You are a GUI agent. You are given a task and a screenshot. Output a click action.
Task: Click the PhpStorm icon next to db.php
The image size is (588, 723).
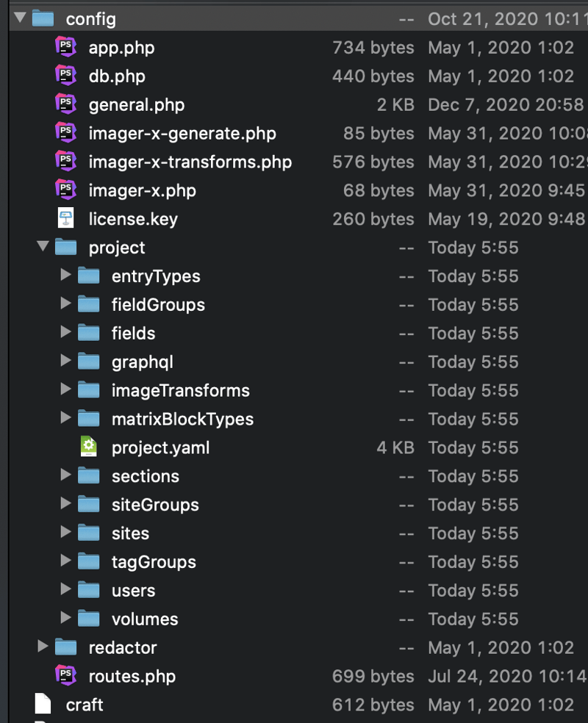[65, 76]
